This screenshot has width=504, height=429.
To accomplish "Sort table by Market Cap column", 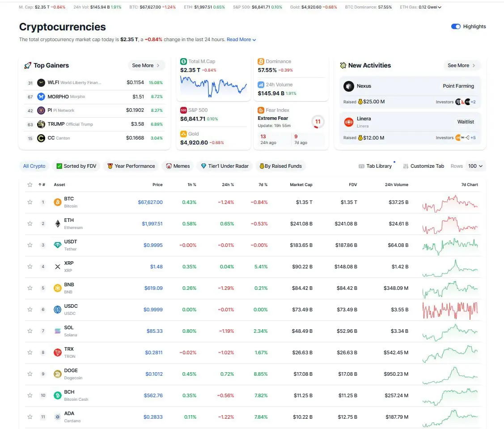I will (301, 185).
